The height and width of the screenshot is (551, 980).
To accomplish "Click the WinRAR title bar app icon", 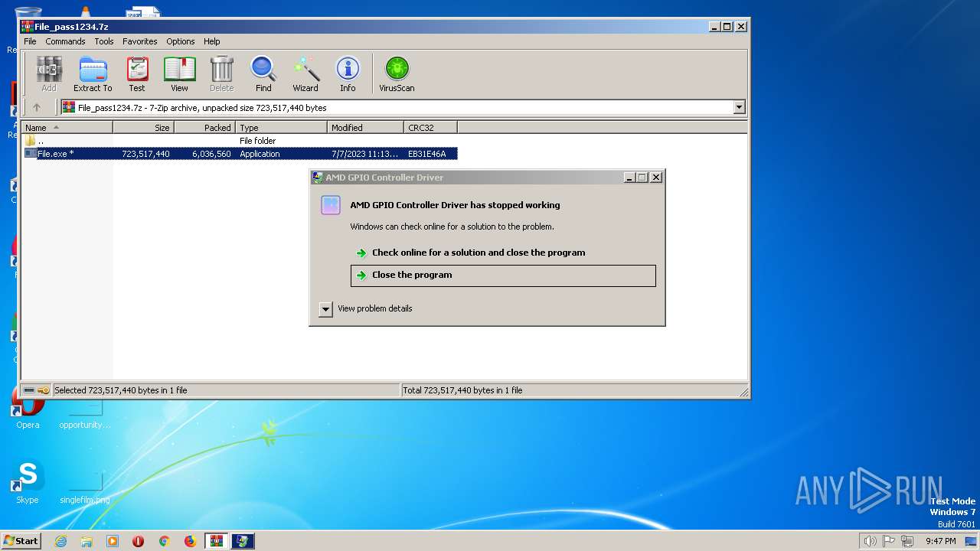I will click(x=28, y=26).
